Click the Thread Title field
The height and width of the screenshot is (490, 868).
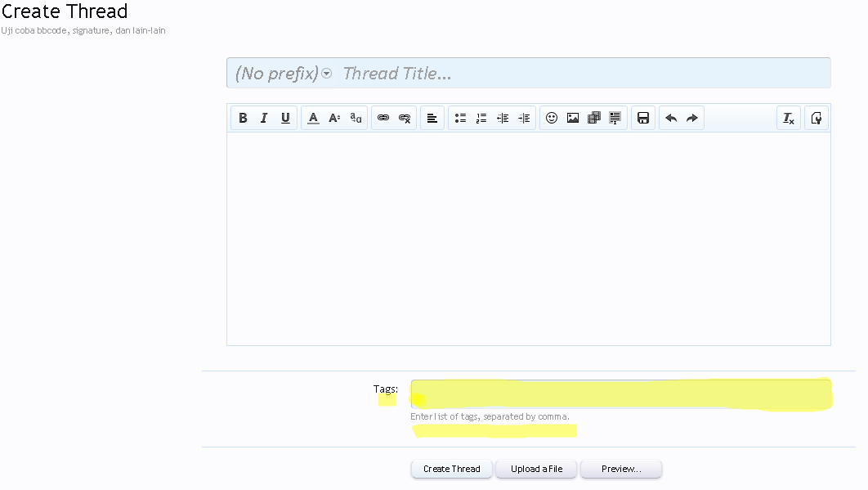point(584,73)
